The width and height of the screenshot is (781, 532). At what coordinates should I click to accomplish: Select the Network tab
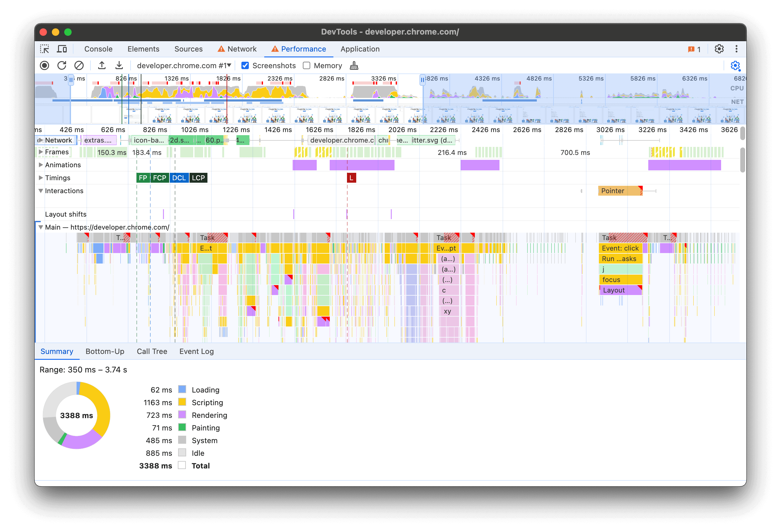(240, 49)
